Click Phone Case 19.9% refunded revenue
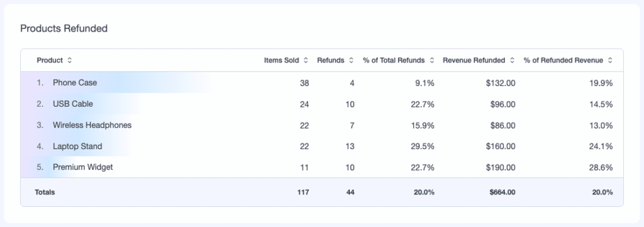Viewport: 644px width, 227px height. (x=601, y=84)
